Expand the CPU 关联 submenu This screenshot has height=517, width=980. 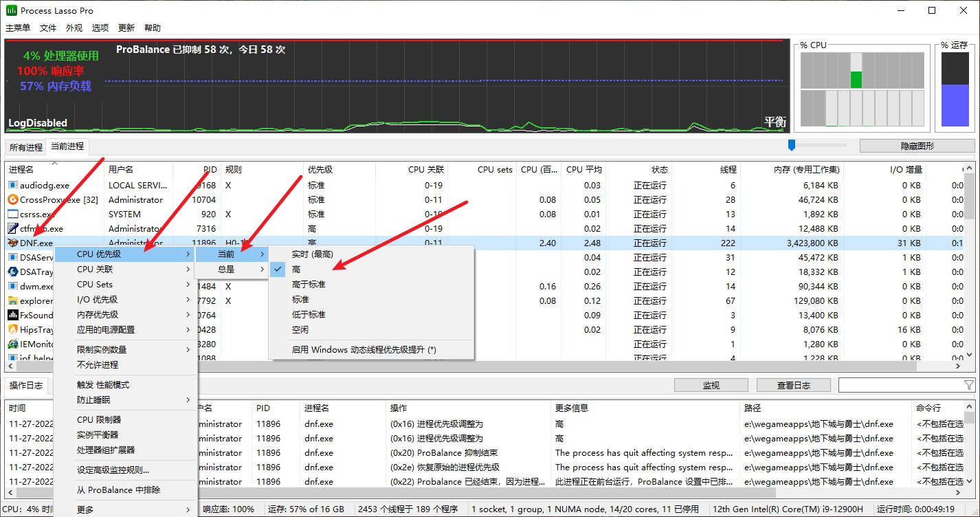click(x=126, y=269)
